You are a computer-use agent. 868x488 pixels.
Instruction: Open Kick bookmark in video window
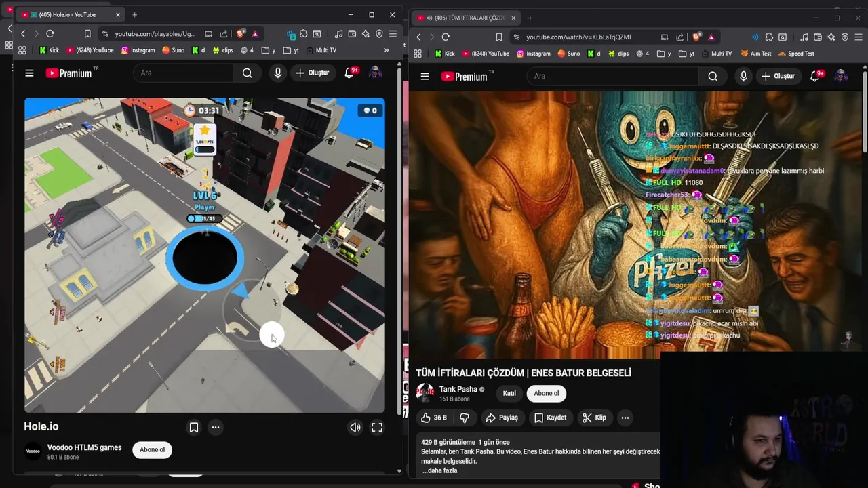(445, 54)
